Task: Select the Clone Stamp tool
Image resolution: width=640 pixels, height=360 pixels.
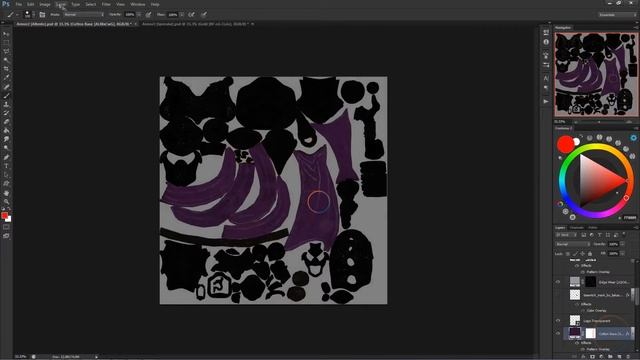Action: [x=6, y=104]
